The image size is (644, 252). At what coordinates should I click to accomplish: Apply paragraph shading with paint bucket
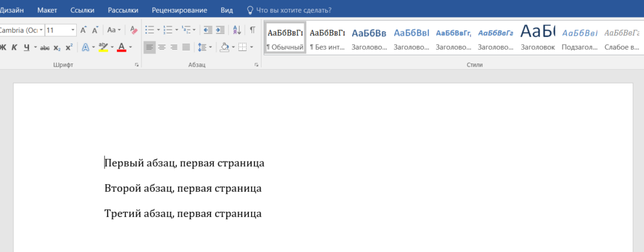pyautogui.click(x=225, y=48)
